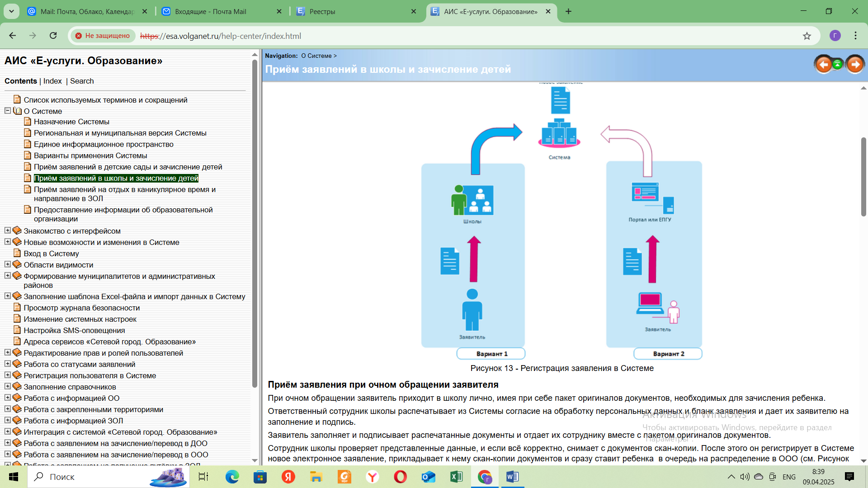This screenshot has width=868, height=488.
Task: Go to next help topic (orange right arrow)
Action: (855, 65)
